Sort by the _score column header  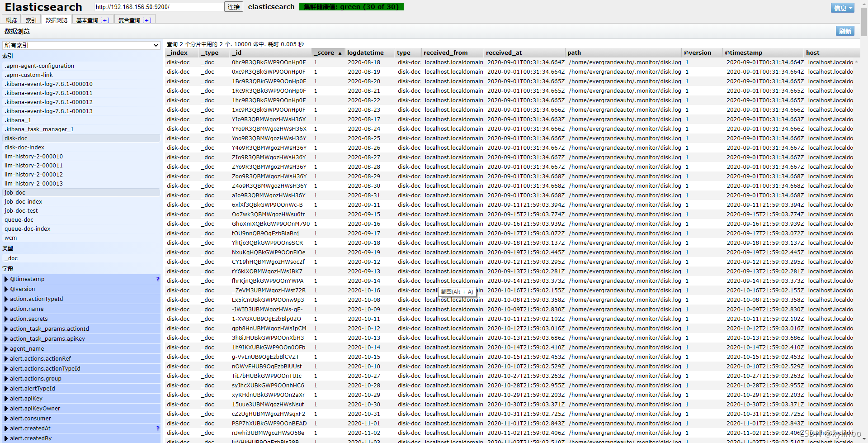(328, 52)
